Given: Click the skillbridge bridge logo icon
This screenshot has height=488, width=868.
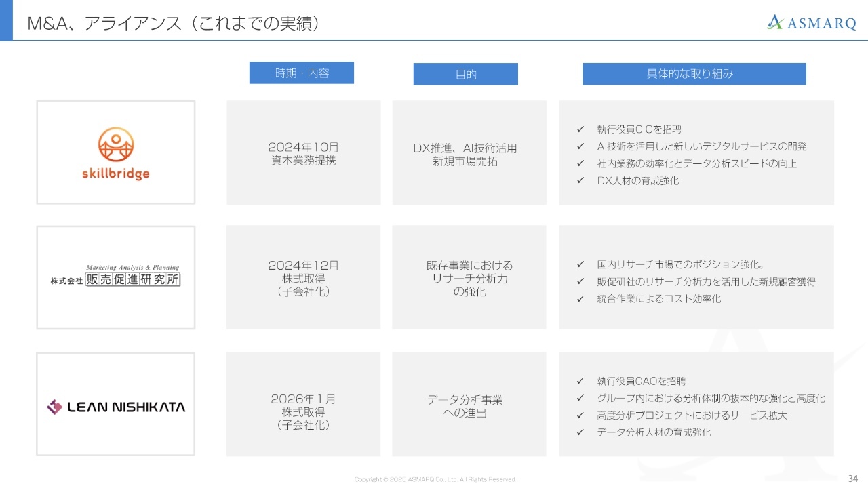Looking at the screenshot, I should (115, 145).
